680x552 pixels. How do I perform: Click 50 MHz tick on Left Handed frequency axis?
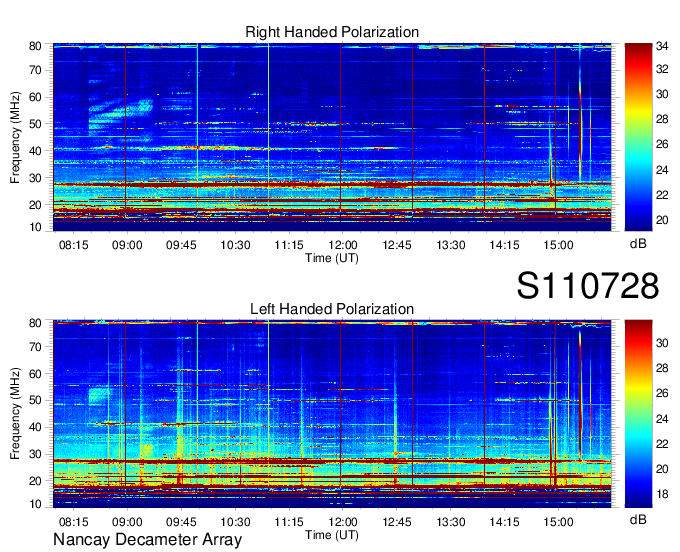pyautogui.click(x=35, y=401)
